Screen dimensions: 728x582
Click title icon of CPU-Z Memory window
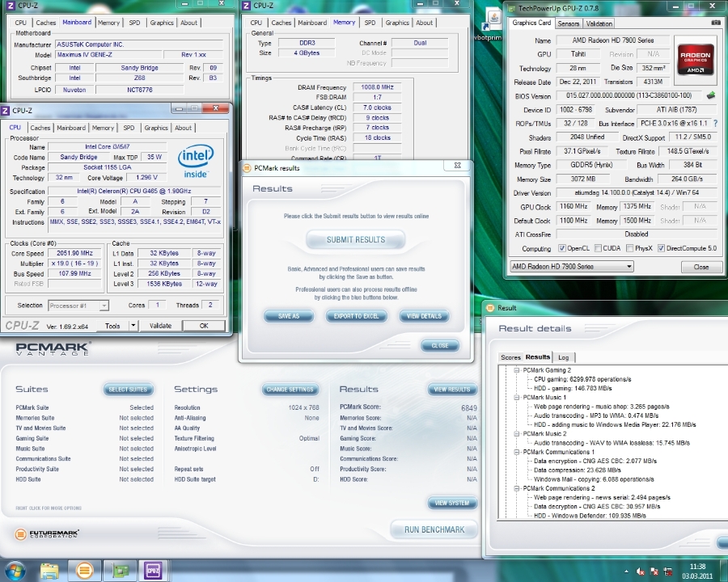pos(246,6)
